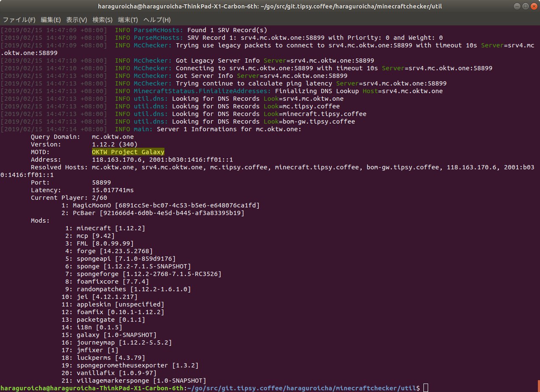The image size is (540, 392).
Task: Click mod entry 'journeymap [1.12.2-5.5.2]'
Action: [x=117, y=342]
